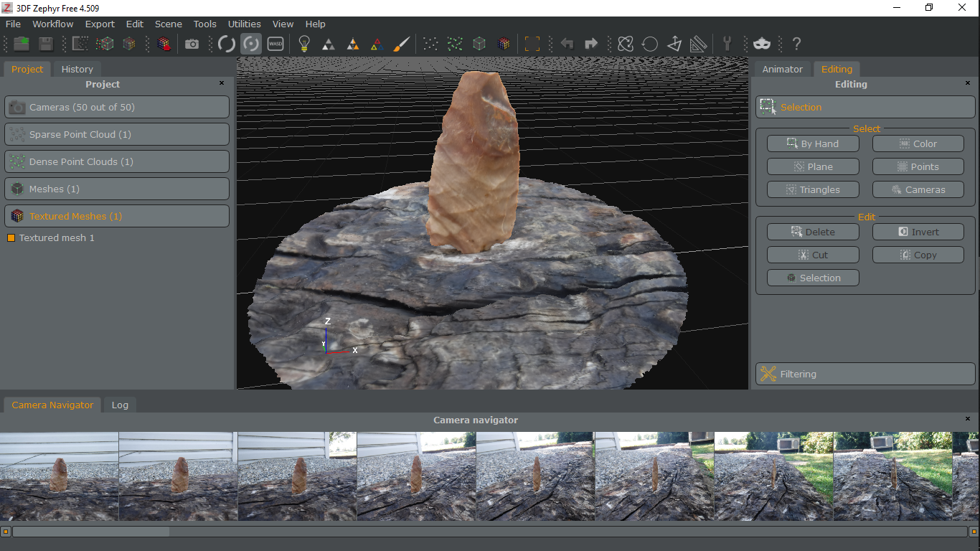Viewport: 980px width, 551px height.
Task: Enable WASD navigation mode
Action: pos(275,44)
